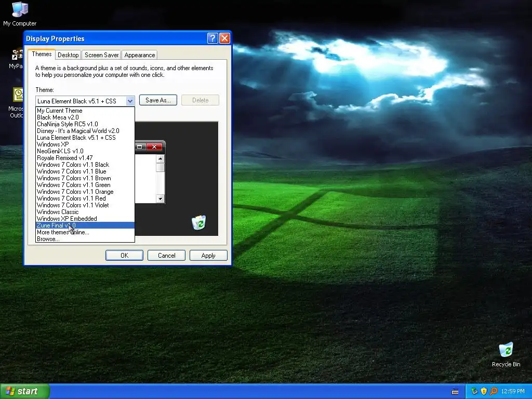Pick Windows 7 Colors v1.1 Orange
532x399 pixels.
pyautogui.click(x=85, y=192)
